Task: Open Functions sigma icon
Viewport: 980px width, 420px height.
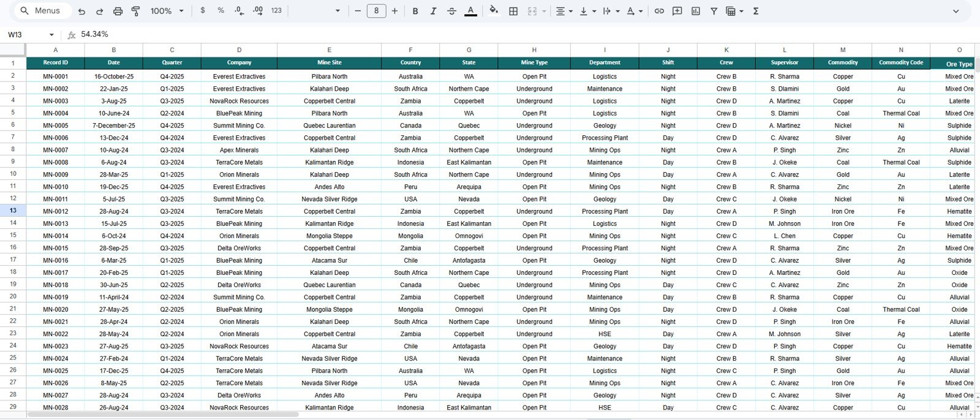Action: pos(756,11)
